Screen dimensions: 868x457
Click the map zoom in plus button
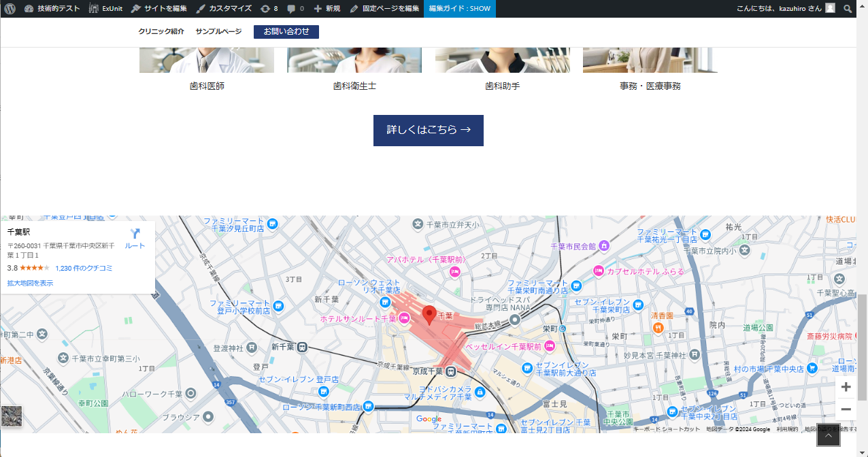tap(846, 387)
